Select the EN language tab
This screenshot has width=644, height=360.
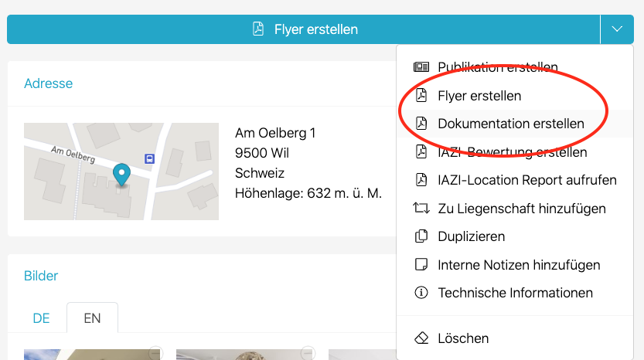pyautogui.click(x=92, y=318)
